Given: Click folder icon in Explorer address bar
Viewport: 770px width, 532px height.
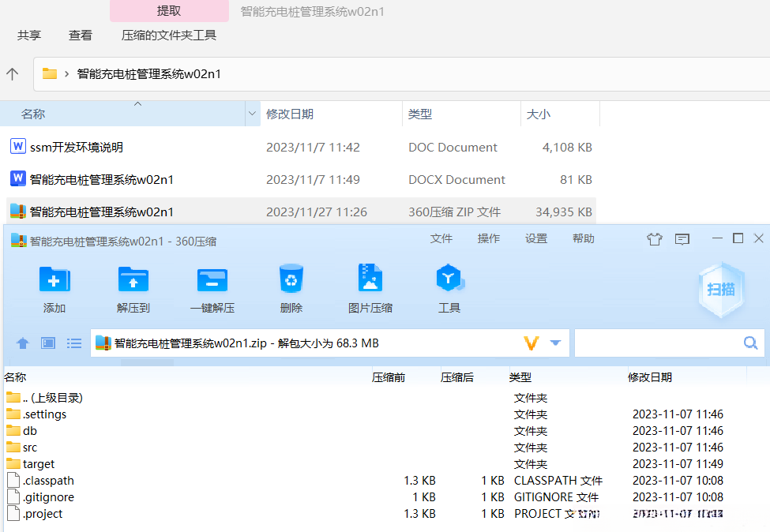Looking at the screenshot, I should (x=50, y=73).
